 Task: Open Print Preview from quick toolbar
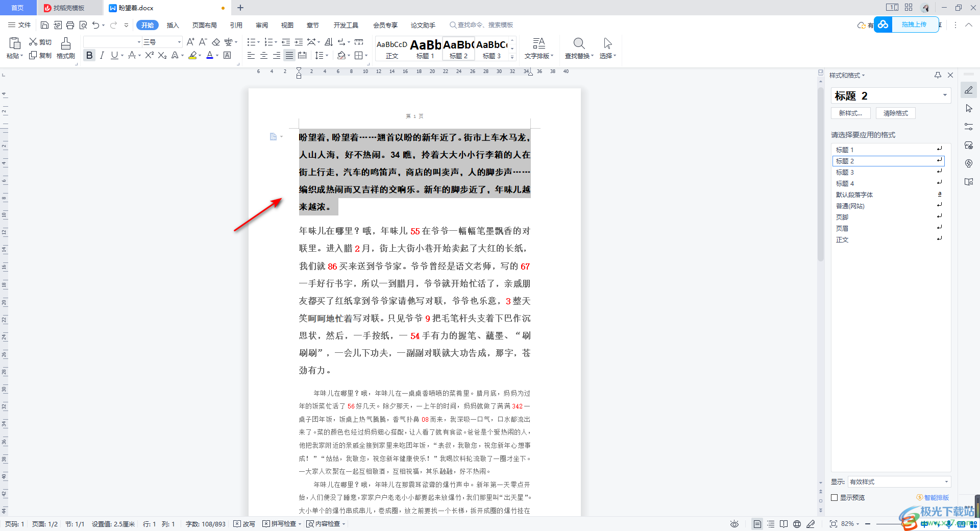pyautogui.click(x=83, y=25)
